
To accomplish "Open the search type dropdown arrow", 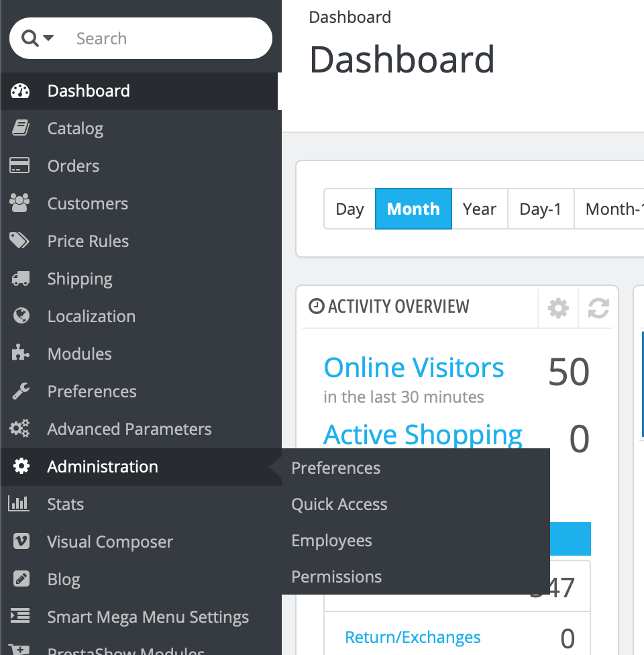I will pyautogui.click(x=48, y=38).
